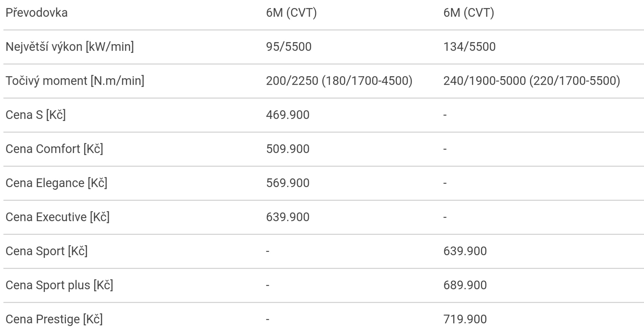The height and width of the screenshot is (336, 644).
Task: Click the 719.900 Prestige price
Action: (465, 319)
